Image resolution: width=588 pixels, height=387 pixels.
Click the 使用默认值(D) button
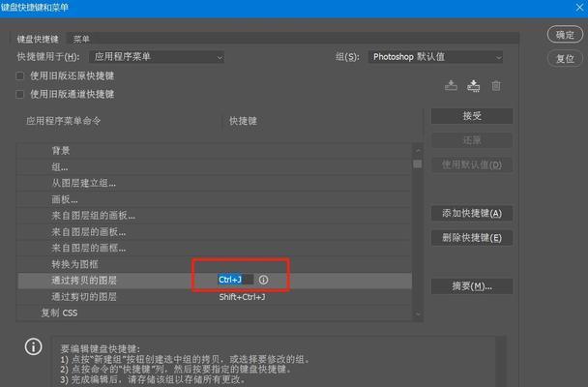472,164
